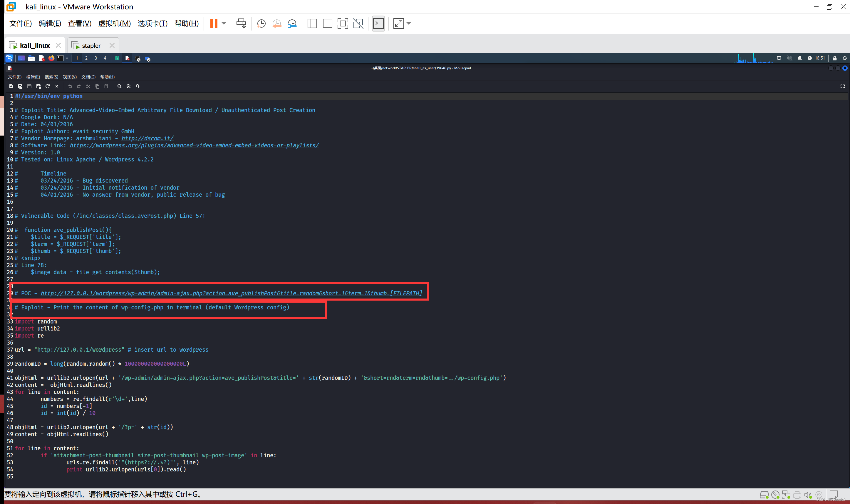Toggle Mousepad fullscreen mode
The height and width of the screenshot is (504, 850).
(843, 86)
